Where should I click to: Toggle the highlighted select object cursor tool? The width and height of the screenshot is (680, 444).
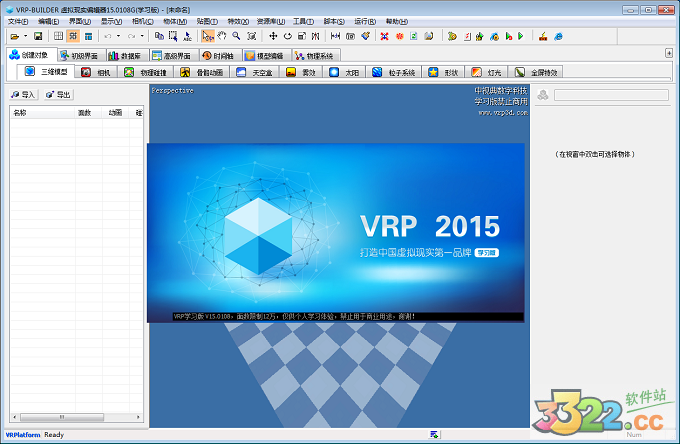(x=208, y=36)
